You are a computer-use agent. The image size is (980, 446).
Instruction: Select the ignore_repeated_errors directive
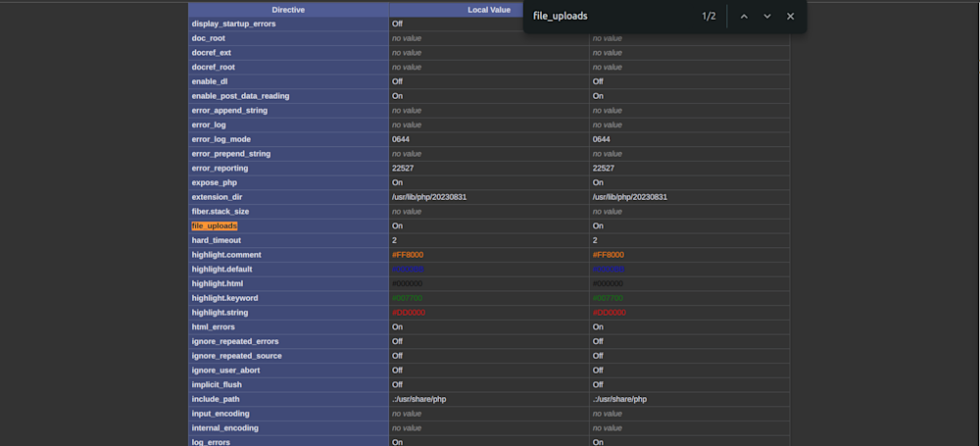click(235, 341)
